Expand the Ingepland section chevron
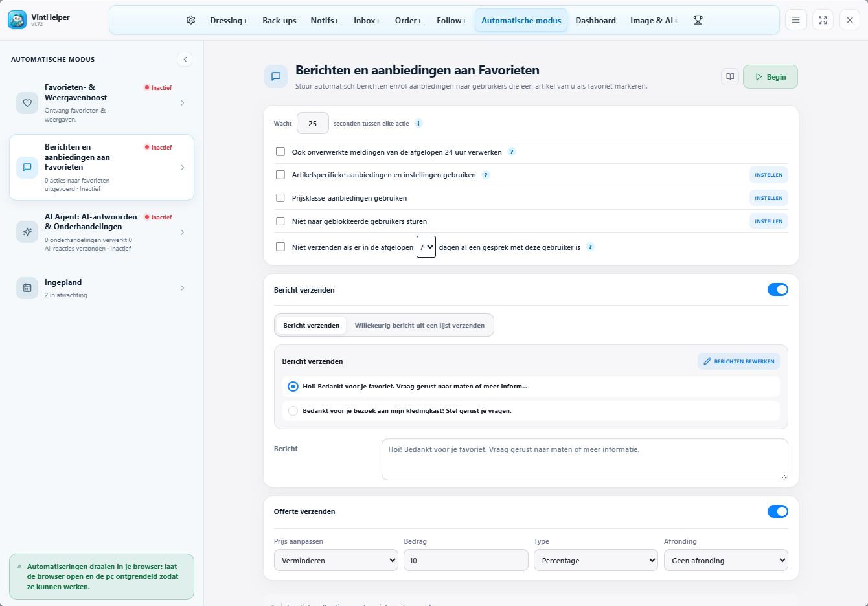This screenshot has width=868, height=606. pos(183,288)
